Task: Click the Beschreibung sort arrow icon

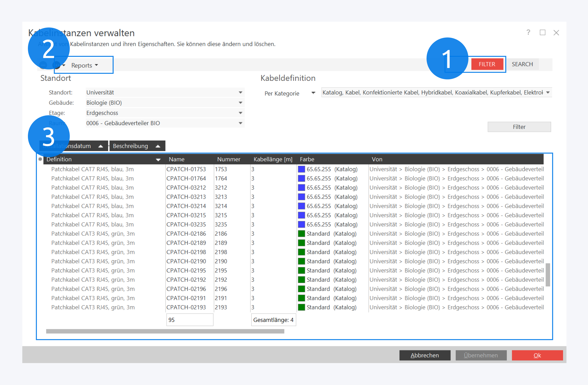Action: coord(158,146)
